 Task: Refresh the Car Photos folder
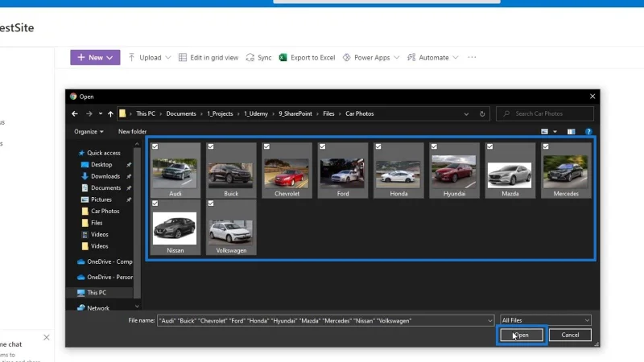click(482, 113)
